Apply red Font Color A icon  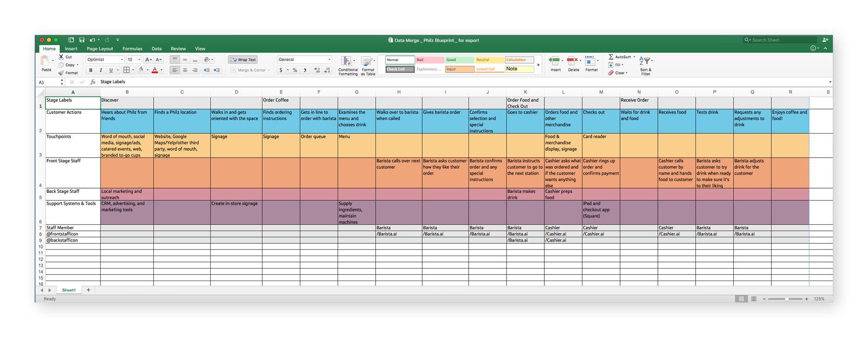(x=155, y=70)
